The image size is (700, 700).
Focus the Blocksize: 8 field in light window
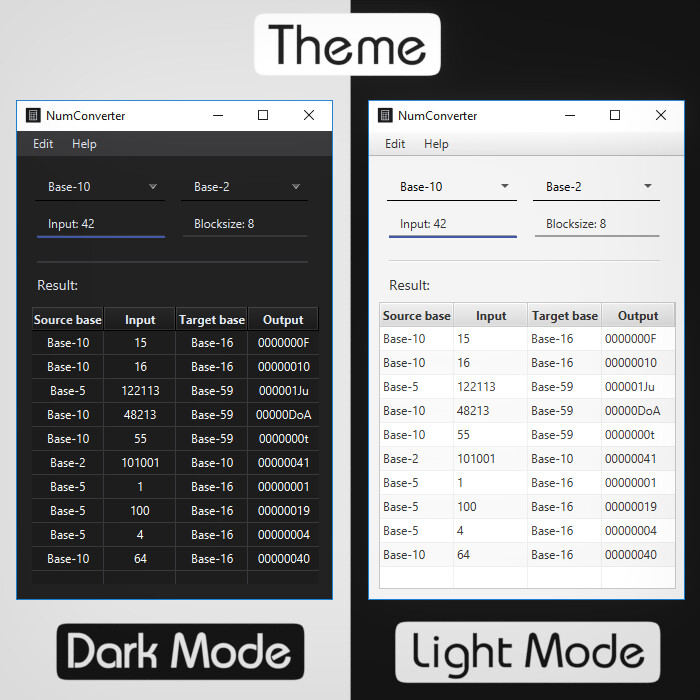[x=597, y=224]
